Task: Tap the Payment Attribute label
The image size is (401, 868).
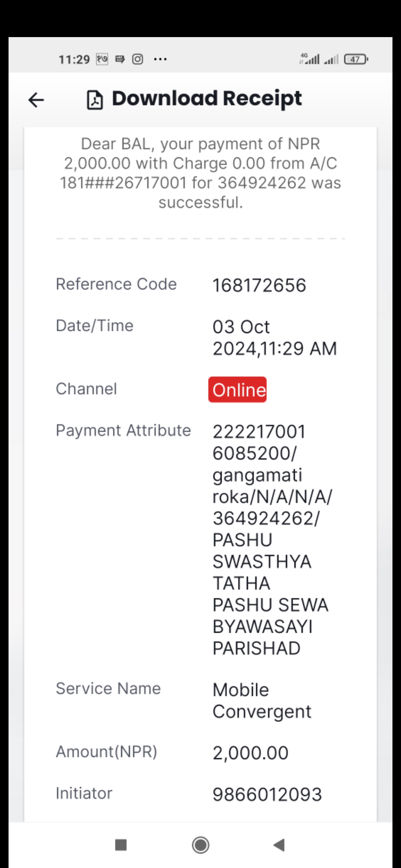Action: 123,431
